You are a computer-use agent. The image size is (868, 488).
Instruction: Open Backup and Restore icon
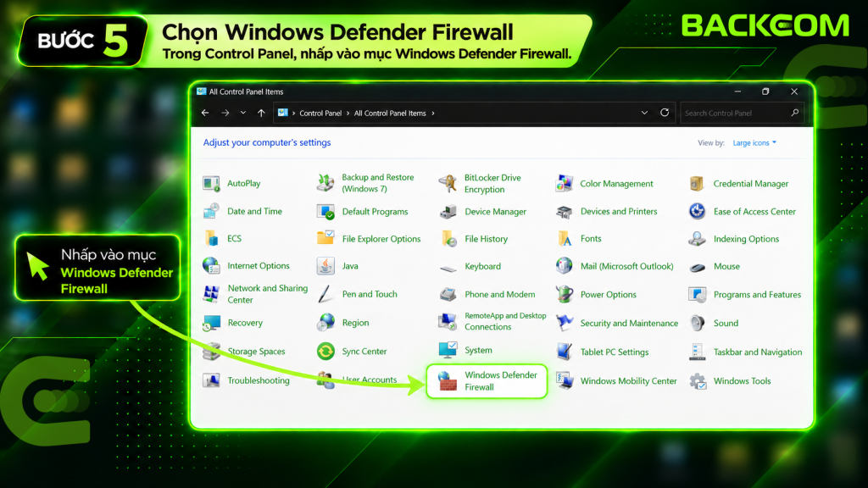point(325,183)
